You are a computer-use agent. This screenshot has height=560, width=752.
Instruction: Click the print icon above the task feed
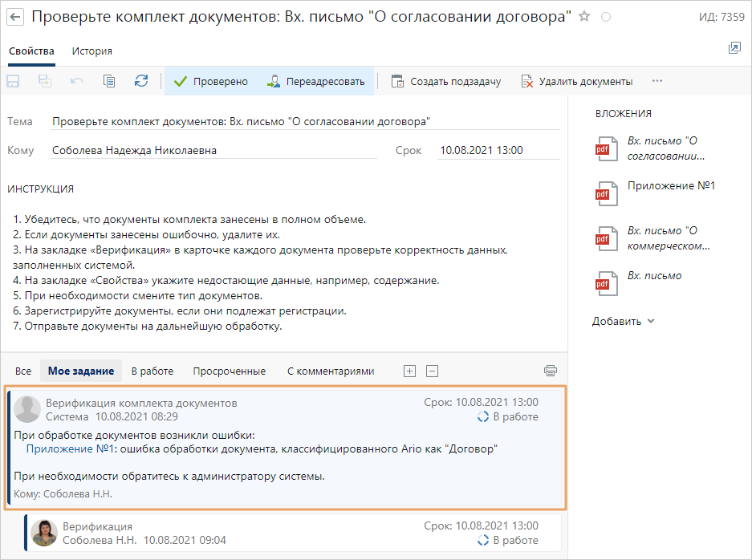pyautogui.click(x=551, y=370)
